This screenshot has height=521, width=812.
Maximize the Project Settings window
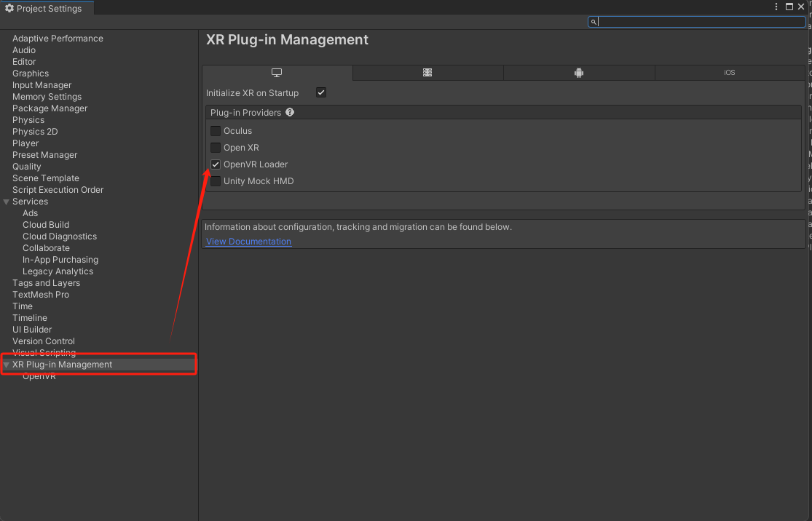(x=789, y=7)
